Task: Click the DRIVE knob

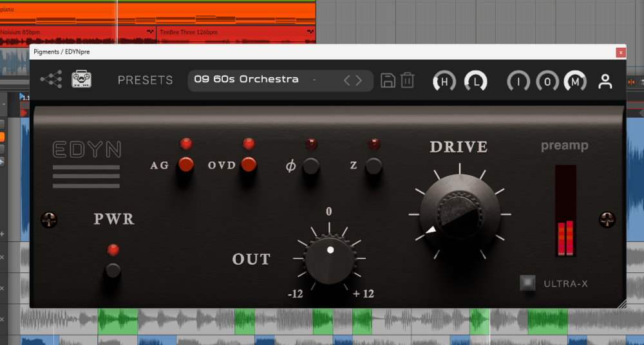Action: pos(460,214)
